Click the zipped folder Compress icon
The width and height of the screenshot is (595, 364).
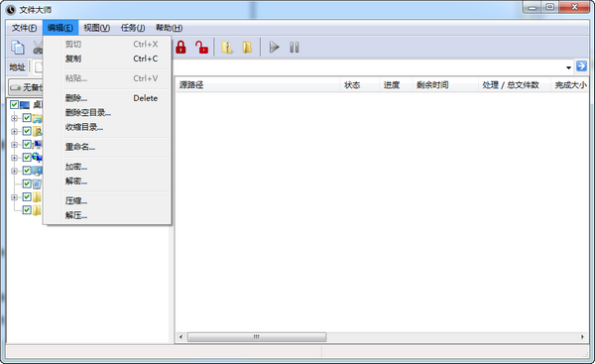[x=227, y=48]
